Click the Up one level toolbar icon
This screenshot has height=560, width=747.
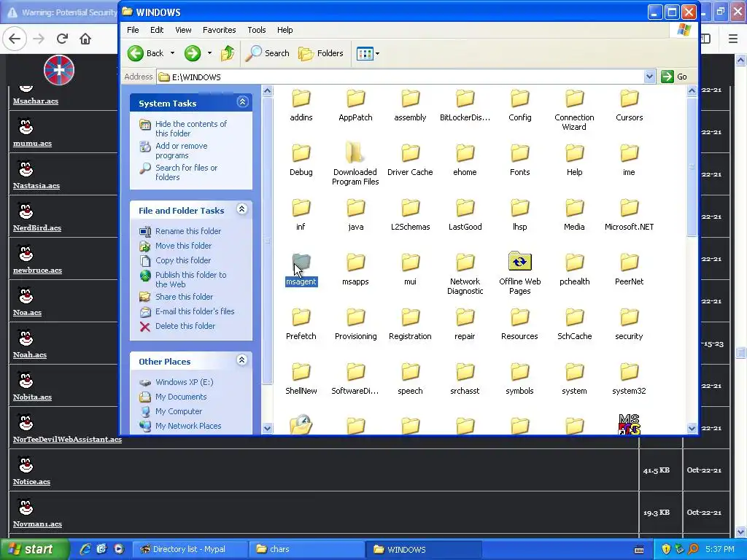point(228,53)
